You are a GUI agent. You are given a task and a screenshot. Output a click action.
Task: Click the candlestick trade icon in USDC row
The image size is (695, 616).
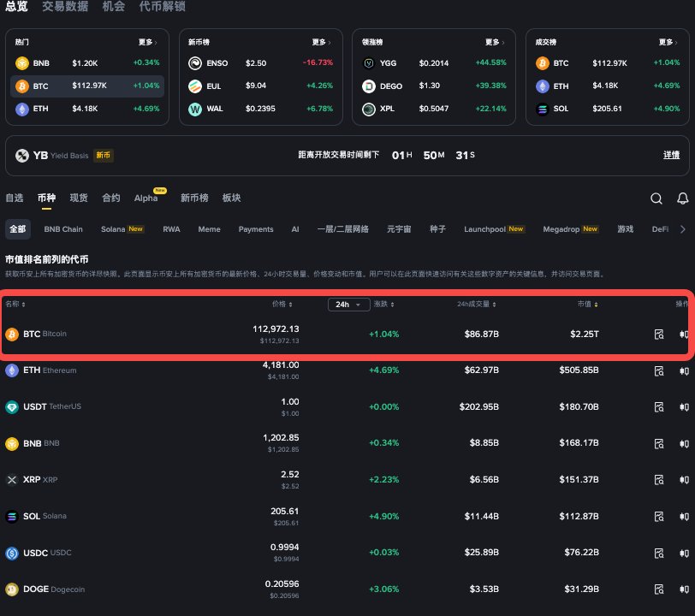point(684,553)
